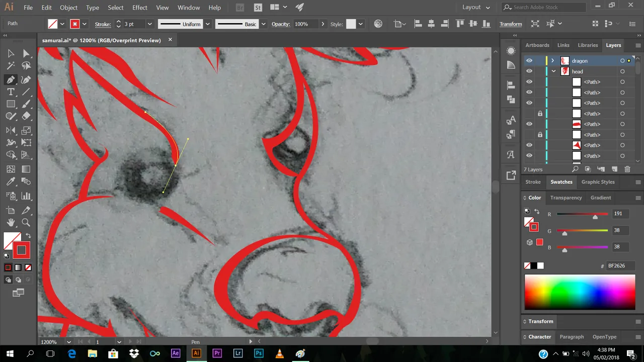Click the Opacity label link
Viewport: 644px width, 362px height.
pos(281,24)
